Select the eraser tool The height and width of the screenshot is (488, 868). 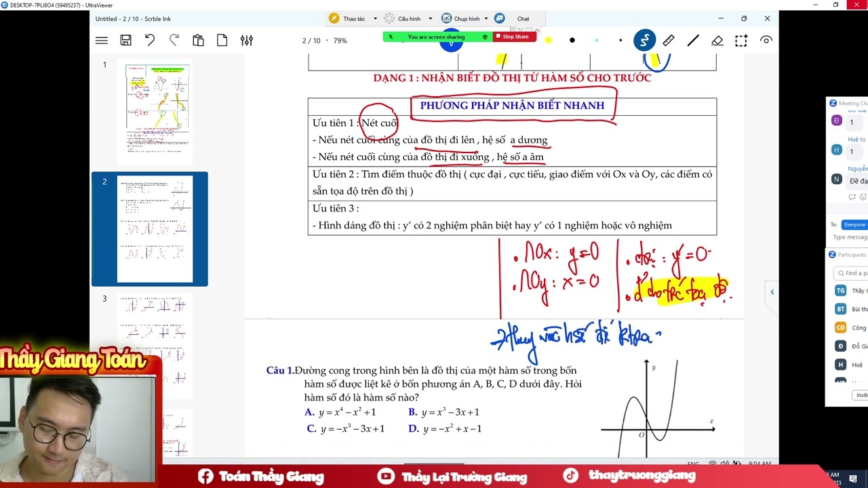tap(717, 41)
